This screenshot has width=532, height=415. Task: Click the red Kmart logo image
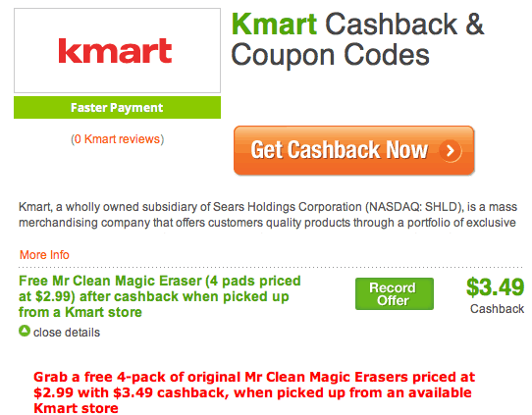(x=115, y=51)
